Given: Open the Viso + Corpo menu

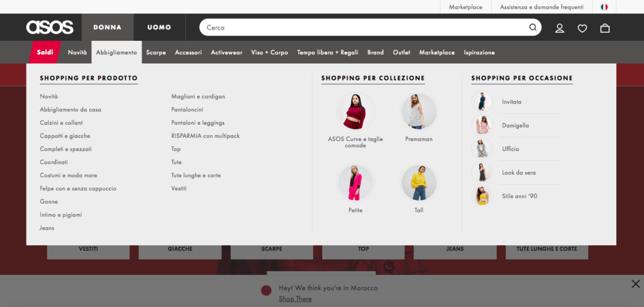Looking at the screenshot, I should 269,52.
